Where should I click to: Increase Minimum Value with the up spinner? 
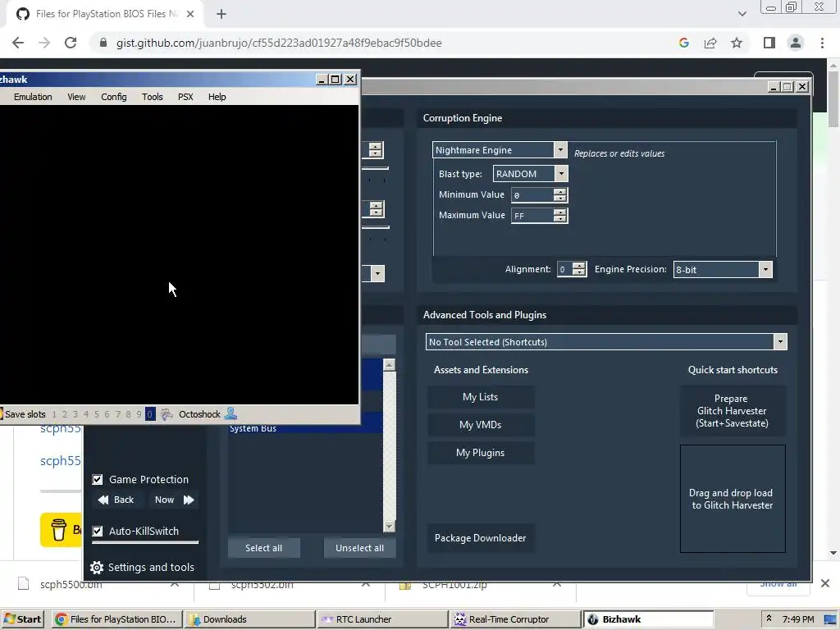[x=559, y=191]
